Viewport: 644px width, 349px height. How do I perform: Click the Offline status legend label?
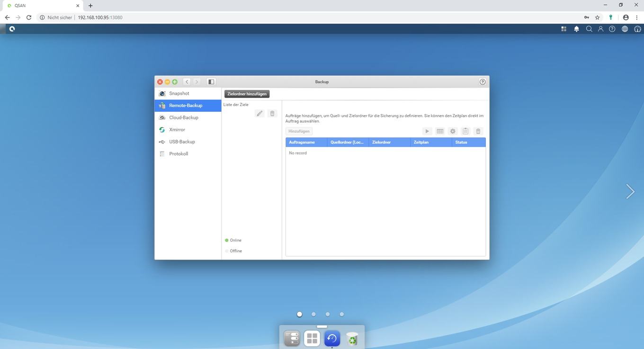pyautogui.click(x=236, y=251)
